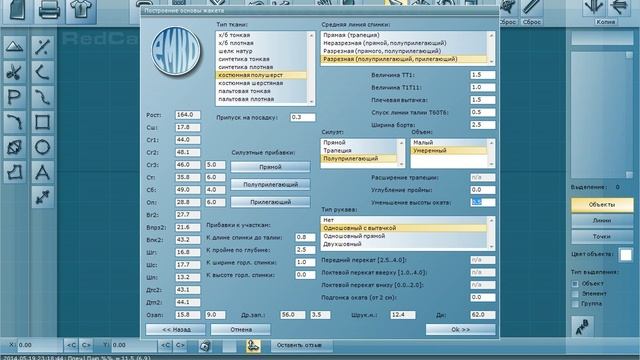Switch to Объекты tab in right panel
The height and width of the screenshot is (360, 640).
(x=602, y=205)
